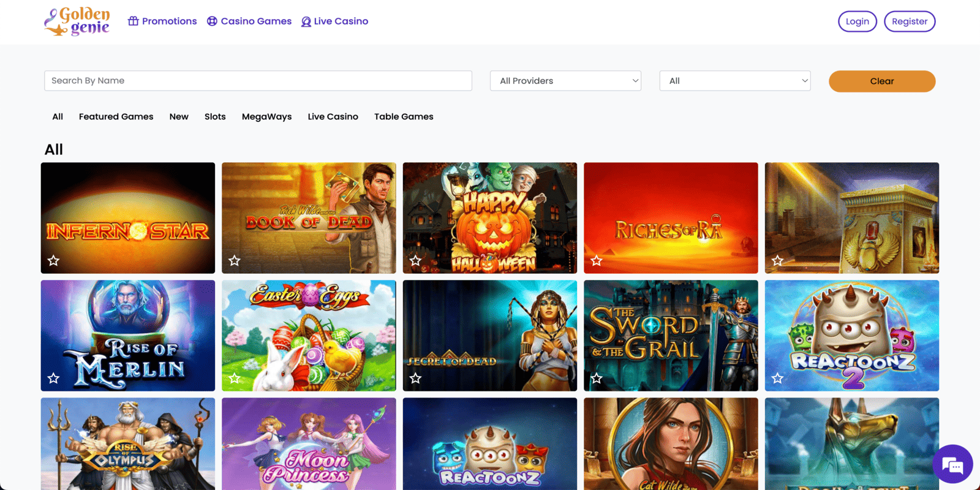Star the Happy Halloween game
This screenshot has height=490, width=980.
(x=416, y=261)
